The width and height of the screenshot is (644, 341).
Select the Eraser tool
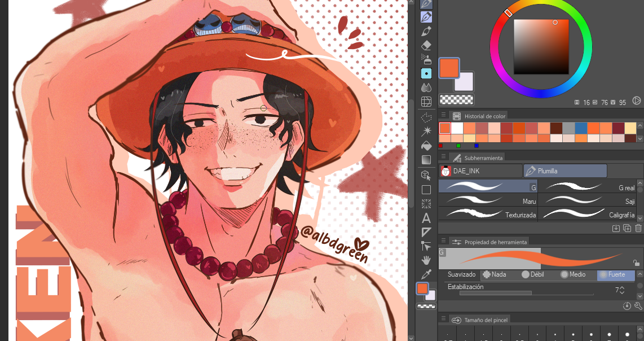(x=426, y=45)
